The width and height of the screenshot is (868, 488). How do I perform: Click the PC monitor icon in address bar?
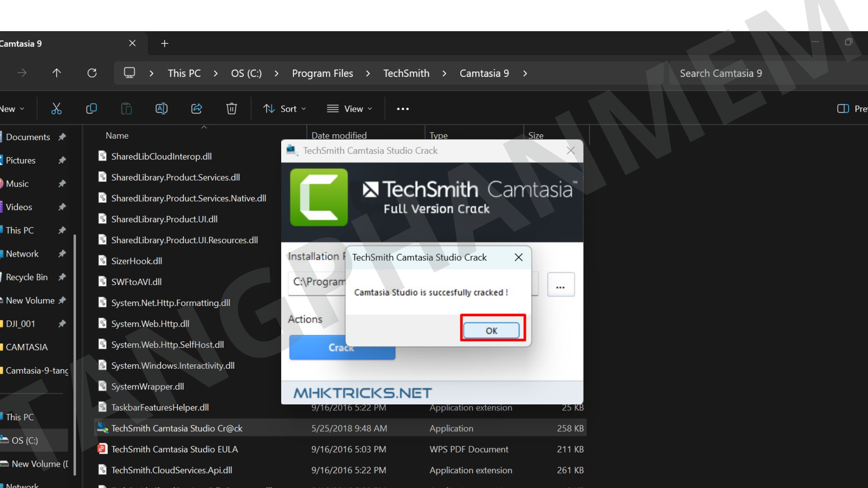point(130,73)
